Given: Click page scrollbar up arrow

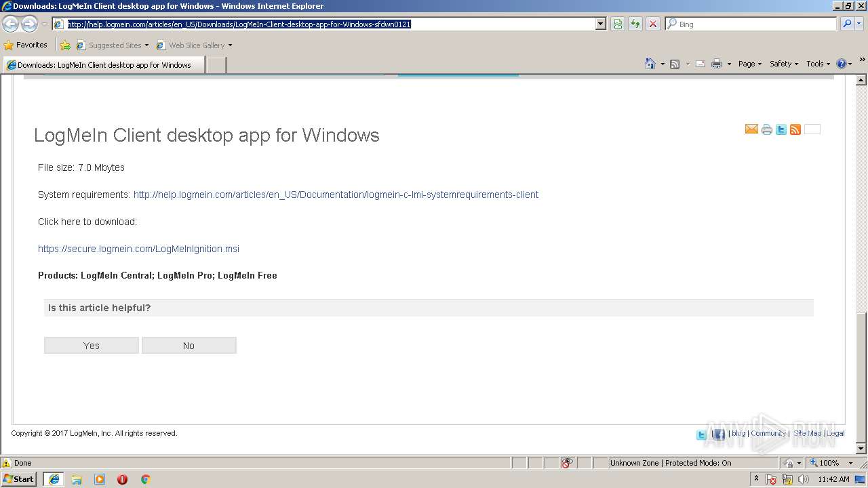Looking at the screenshot, I should click(862, 80).
